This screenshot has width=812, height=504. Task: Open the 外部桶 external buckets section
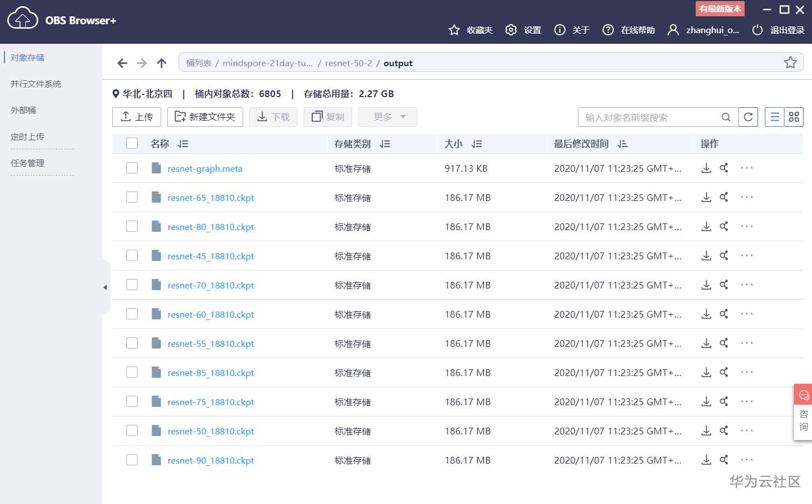[x=23, y=110]
